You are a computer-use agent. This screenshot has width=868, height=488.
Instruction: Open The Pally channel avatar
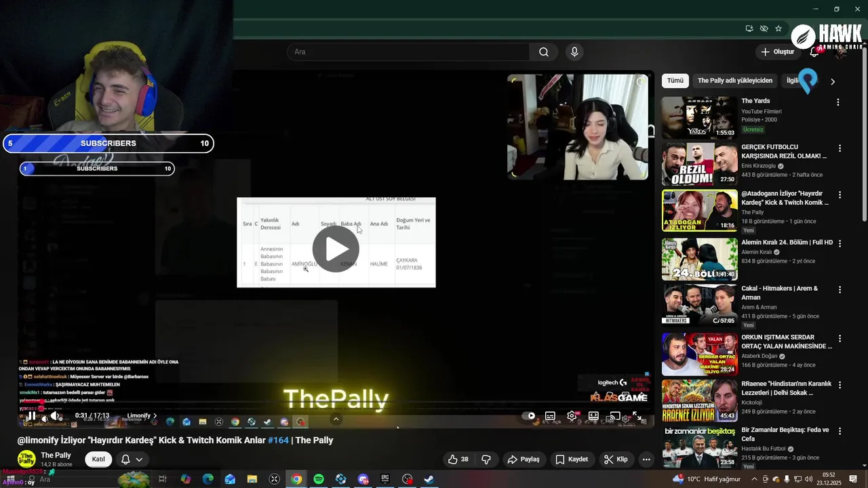click(26, 459)
